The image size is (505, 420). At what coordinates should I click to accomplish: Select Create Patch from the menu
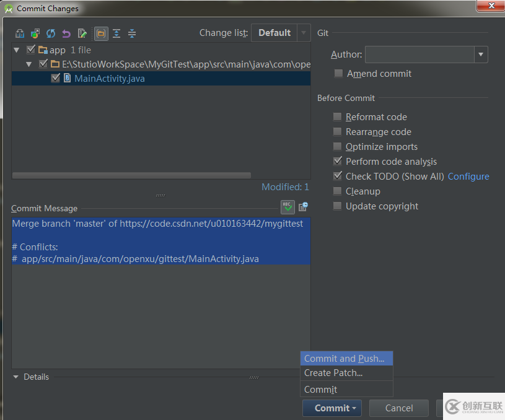[333, 373]
